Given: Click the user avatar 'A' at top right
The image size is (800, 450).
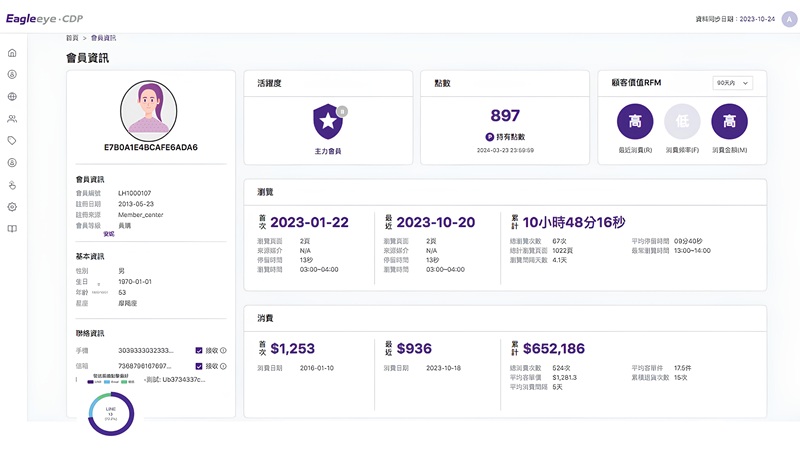Looking at the screenshot, I should 787,18.
